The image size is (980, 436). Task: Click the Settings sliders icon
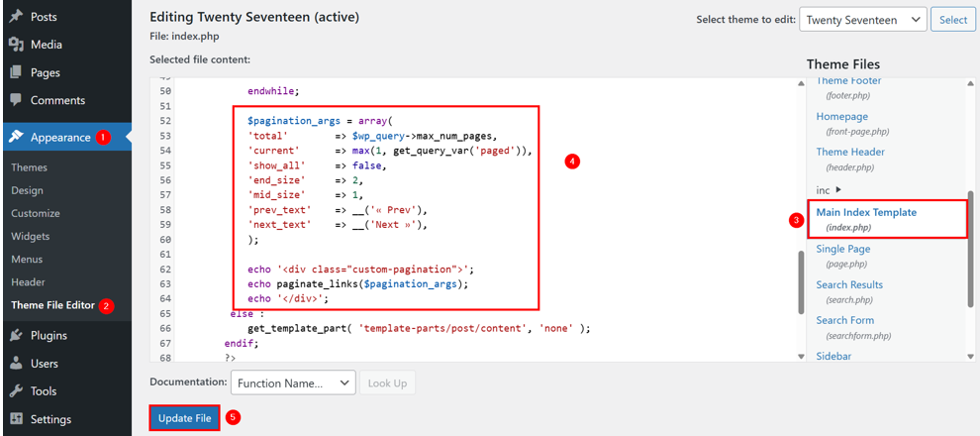click(x=17, y=419)
